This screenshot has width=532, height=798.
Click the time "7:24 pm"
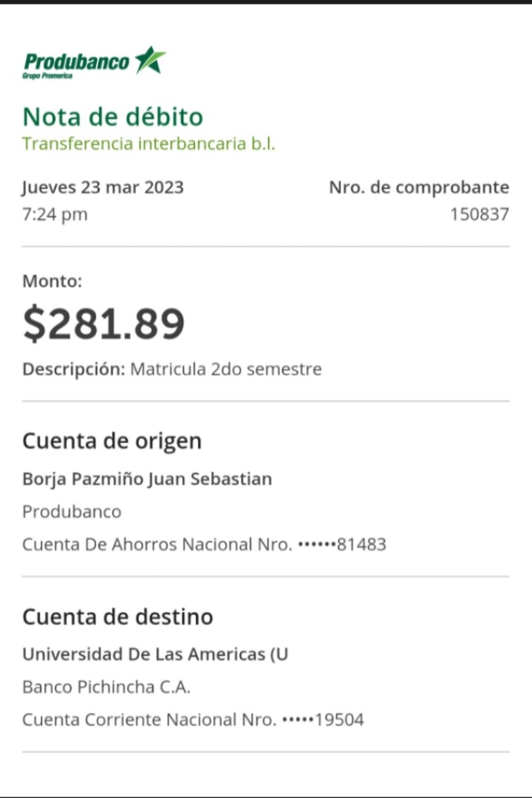[x=55, y=214]
